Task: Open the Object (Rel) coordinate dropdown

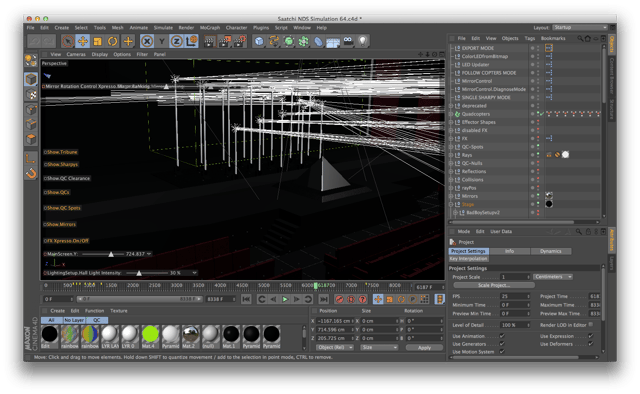Action: tap(335, 347)
